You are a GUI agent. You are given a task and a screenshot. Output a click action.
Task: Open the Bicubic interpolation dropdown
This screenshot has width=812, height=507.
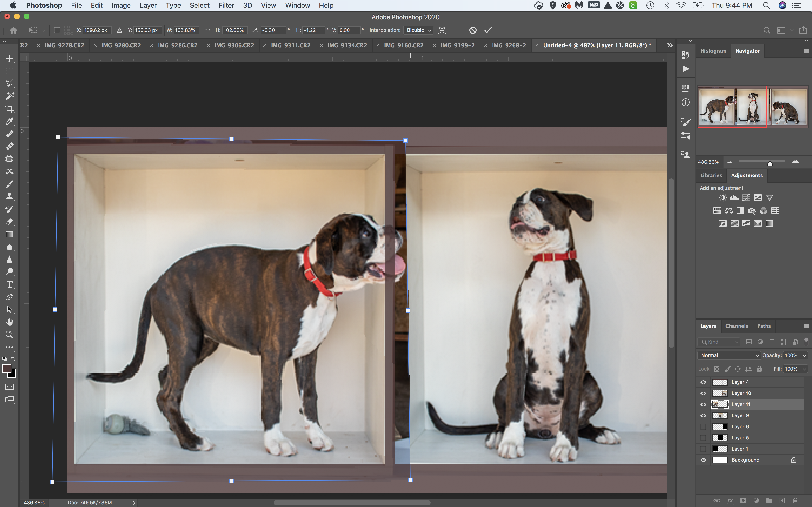pos(418,30)
